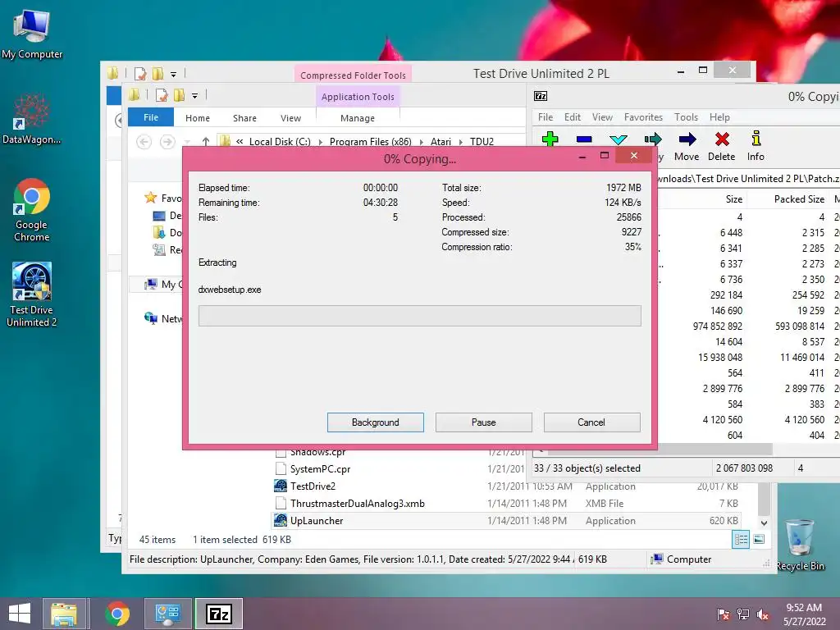Open Action Center flag in system tray
Screen dimensions: 840x630
(723, 614)
